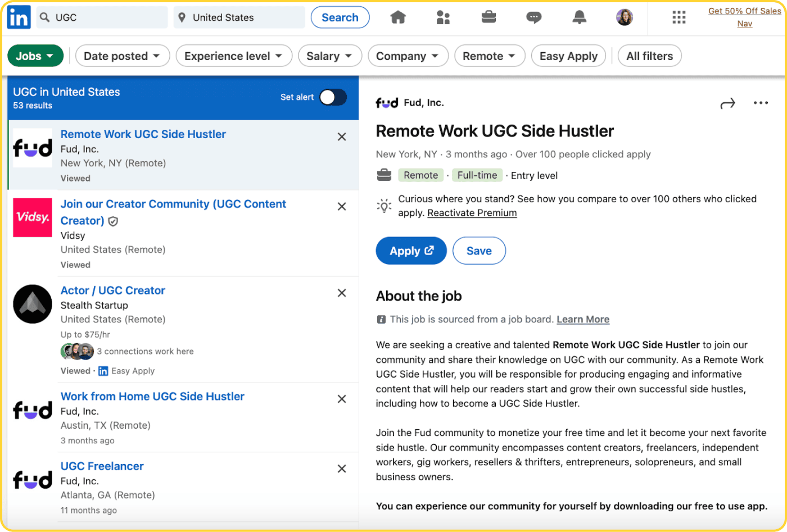Click the keyword search field containing UGC
This screenshot has height=532, width=787.
tap(102, 17)
